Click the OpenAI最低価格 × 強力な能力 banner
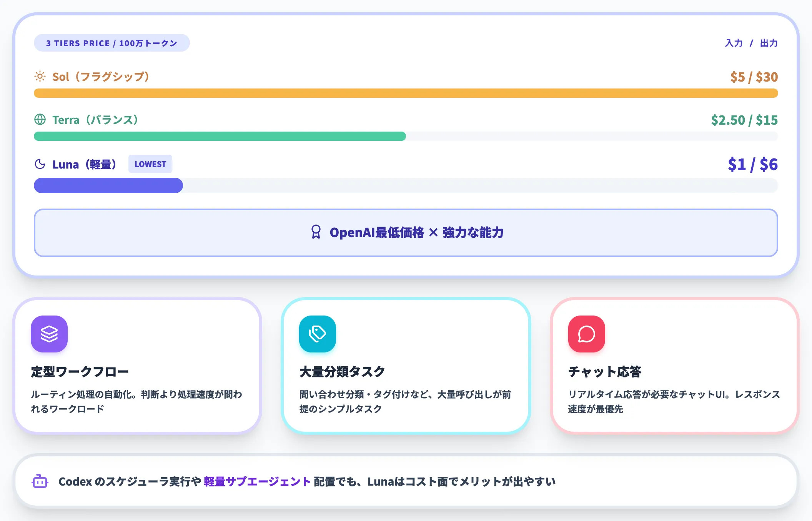The width and height of the screenshot is (812, 521). coord(406,233)
